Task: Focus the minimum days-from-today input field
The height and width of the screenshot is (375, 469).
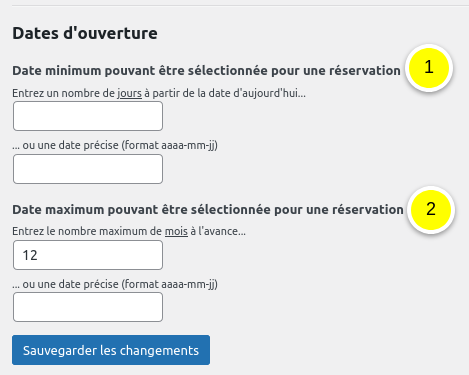Action: (x=88, y=116)
